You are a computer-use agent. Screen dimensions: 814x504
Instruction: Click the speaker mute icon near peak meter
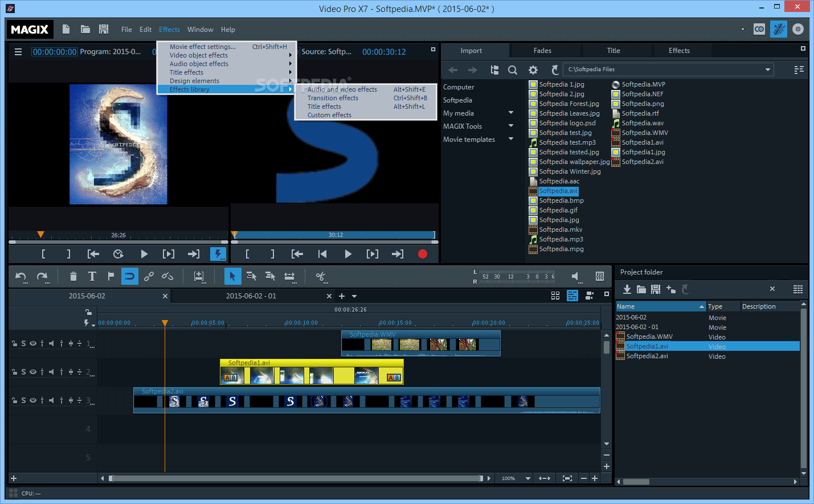pos(576,277)
